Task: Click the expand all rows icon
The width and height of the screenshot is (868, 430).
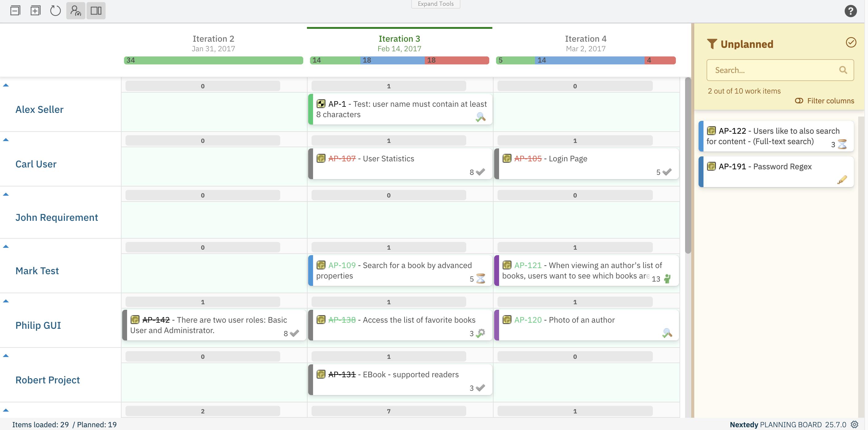Action: pos(35,10)
